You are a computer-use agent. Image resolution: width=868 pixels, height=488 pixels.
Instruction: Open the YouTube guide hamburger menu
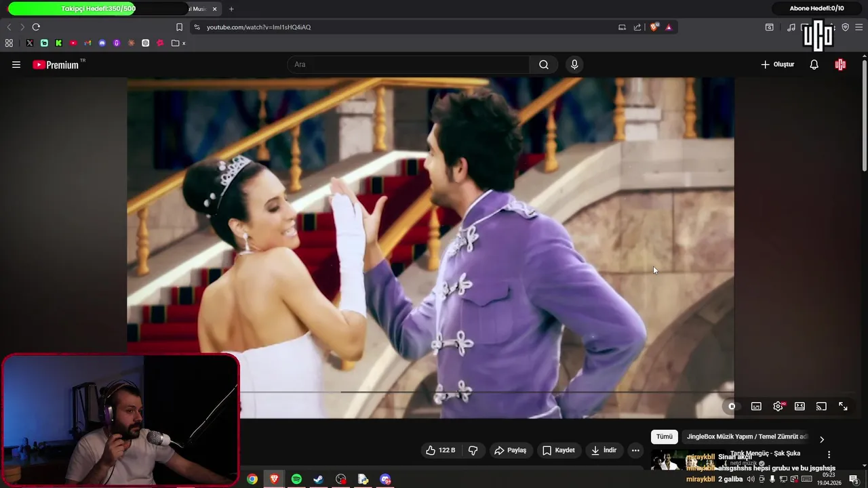click(16, 64)
